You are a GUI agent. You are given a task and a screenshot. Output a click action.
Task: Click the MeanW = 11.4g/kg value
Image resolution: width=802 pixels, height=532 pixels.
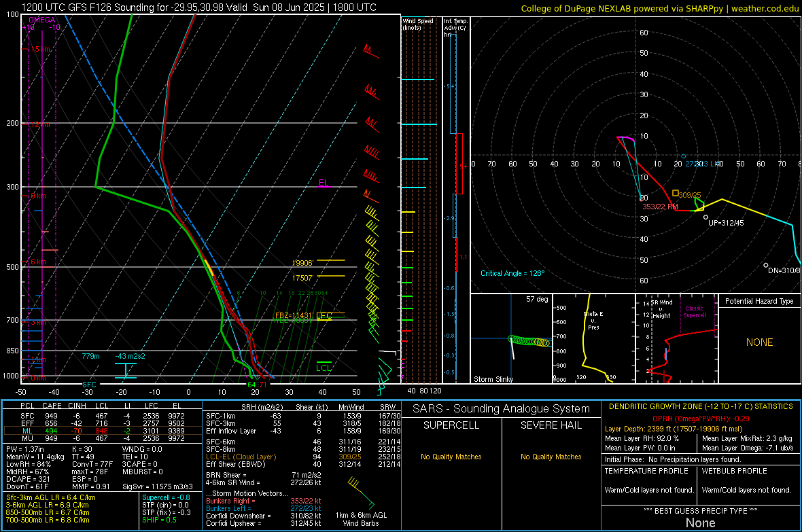tap(35, 457)
